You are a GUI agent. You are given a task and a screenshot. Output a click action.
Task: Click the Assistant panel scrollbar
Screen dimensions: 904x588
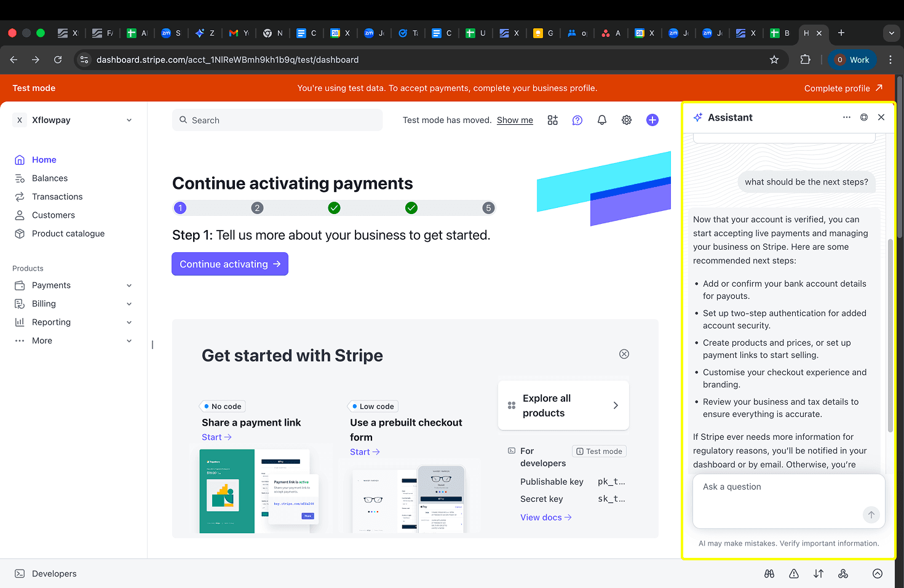[x=890, y=335]
